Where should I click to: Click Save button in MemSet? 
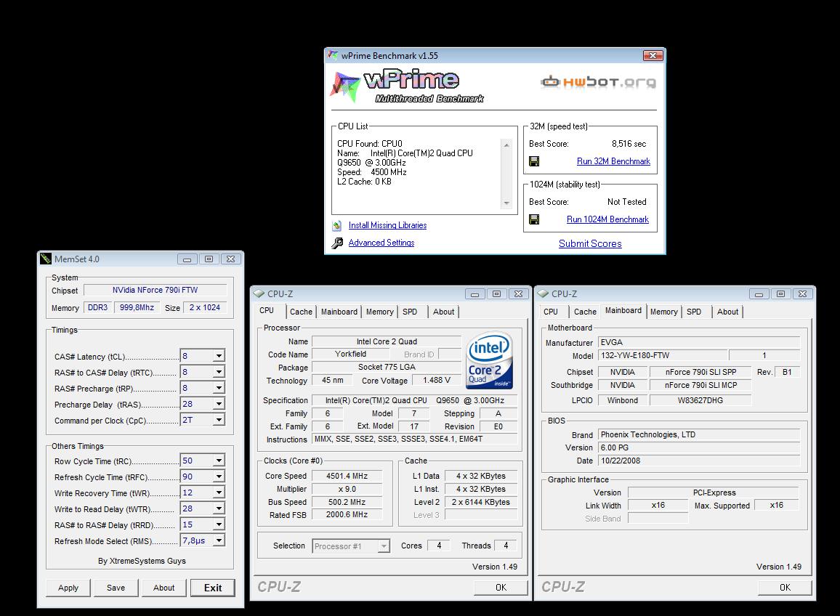(116, 588)
